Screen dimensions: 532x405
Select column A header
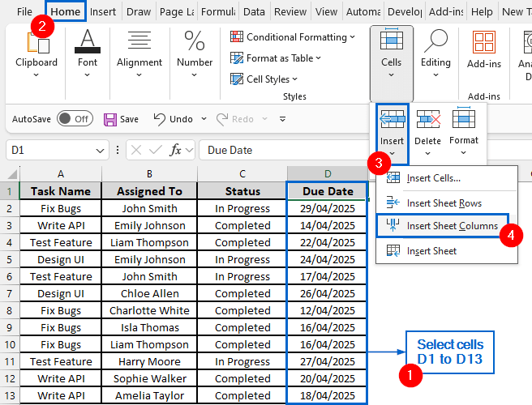tap(61, 174)
